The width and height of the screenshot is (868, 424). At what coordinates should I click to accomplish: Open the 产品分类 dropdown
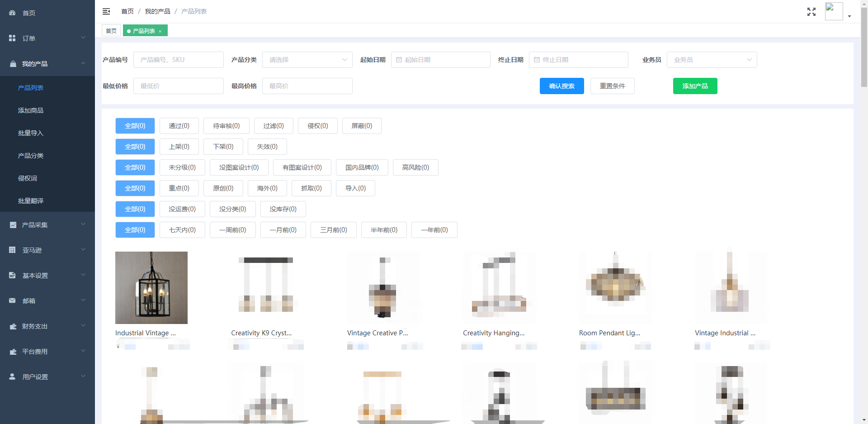pos(307,60)
